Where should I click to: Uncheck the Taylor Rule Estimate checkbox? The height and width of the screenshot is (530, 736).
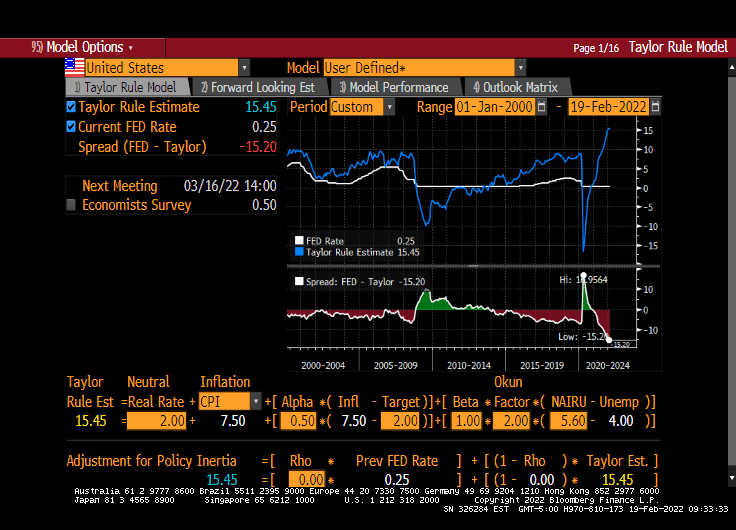click(x=71, y=107)
